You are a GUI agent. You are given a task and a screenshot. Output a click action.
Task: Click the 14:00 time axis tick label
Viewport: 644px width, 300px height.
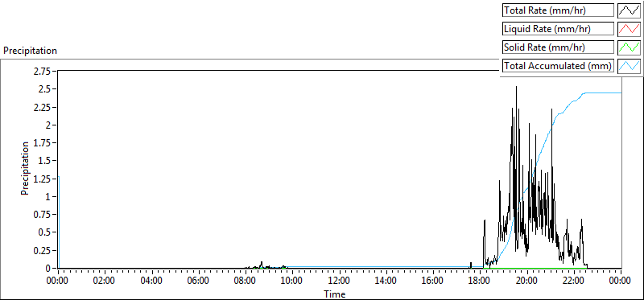386,281
